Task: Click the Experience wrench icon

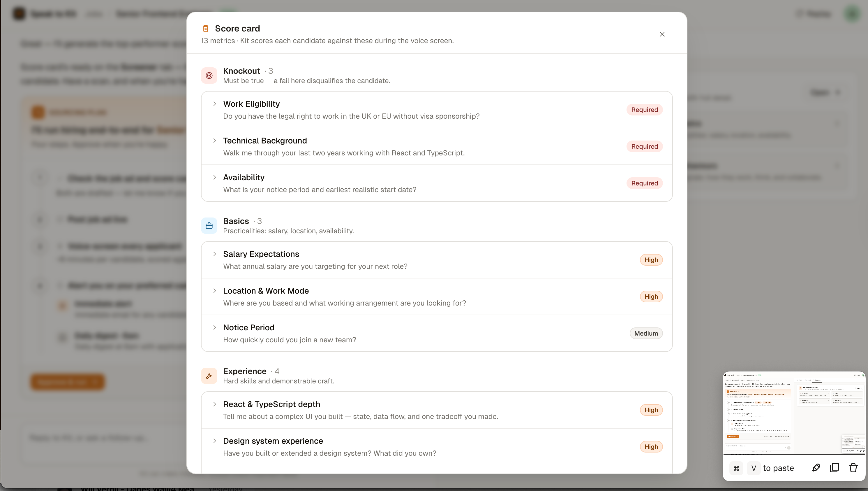Action: pyautogui.click(x=209, y=376)
